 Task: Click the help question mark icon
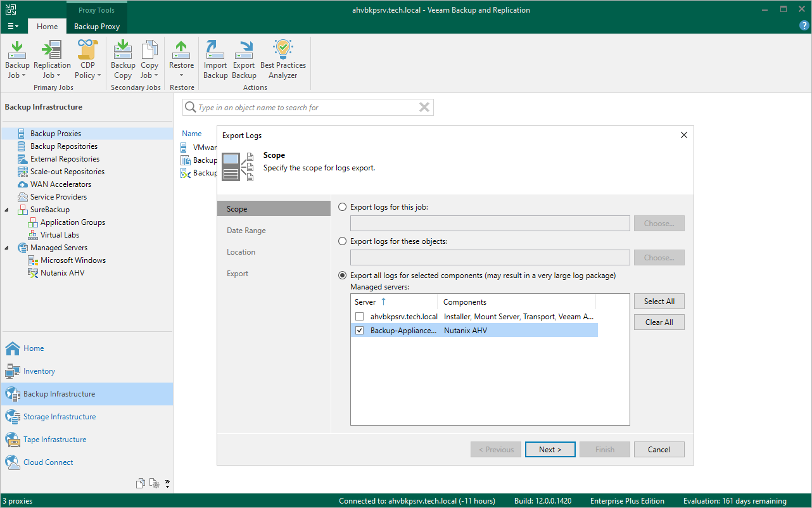(804, 26)
